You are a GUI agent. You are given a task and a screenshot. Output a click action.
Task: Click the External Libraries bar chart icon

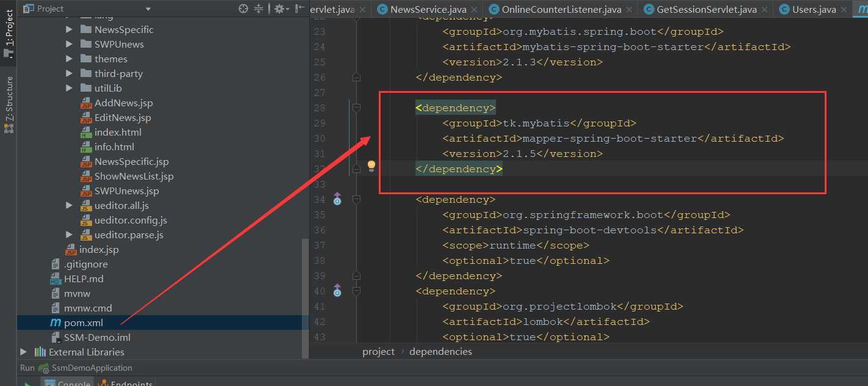[40, 352]
